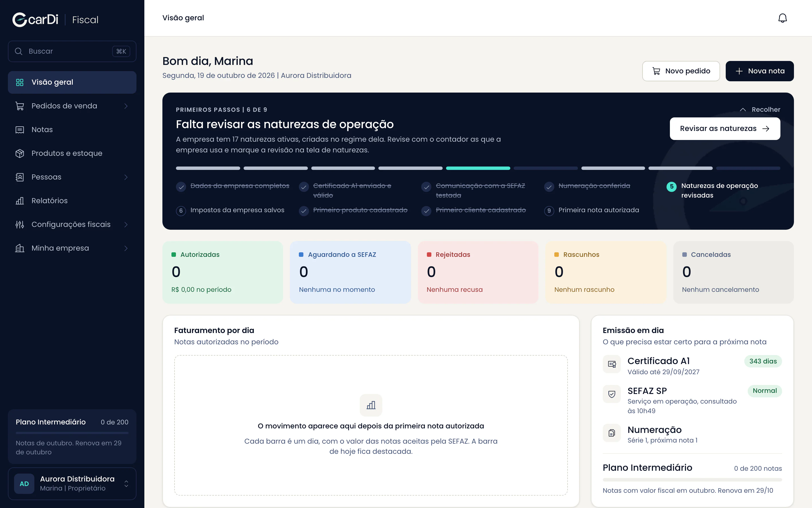Viewport: 812px width, 508px height.
Task: Open Produtos e estoque menu item
Action: coord(72,154)
